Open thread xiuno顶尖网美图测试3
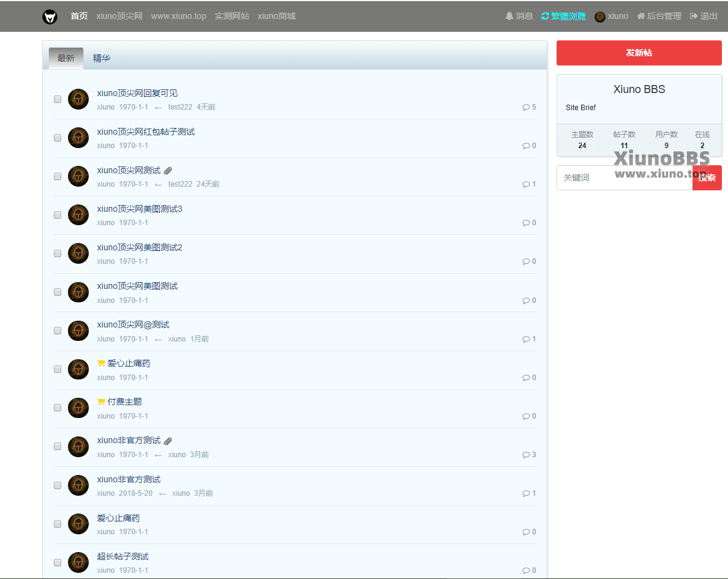The height and width of the screenshot is (579, 728). pyautogui.click(x=140, y=209)
